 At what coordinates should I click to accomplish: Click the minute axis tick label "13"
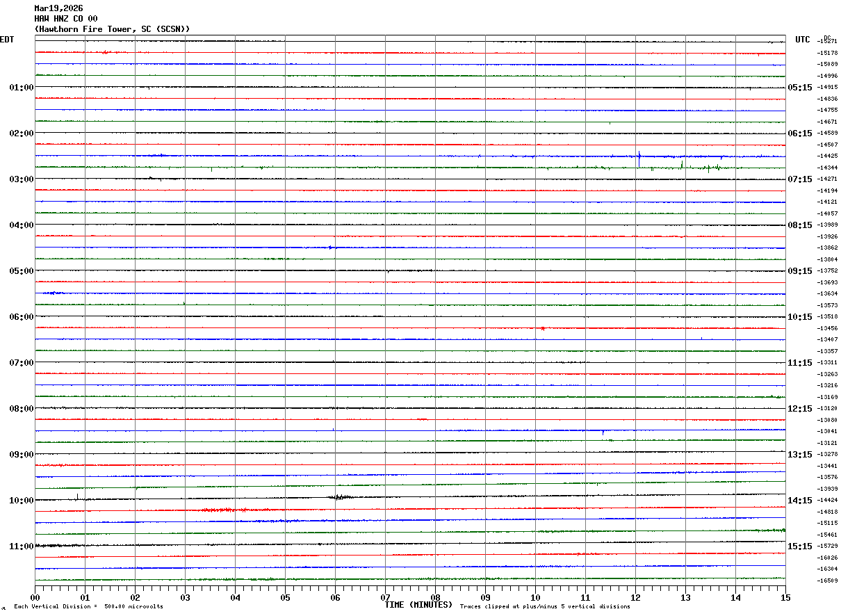pos(685,597)
